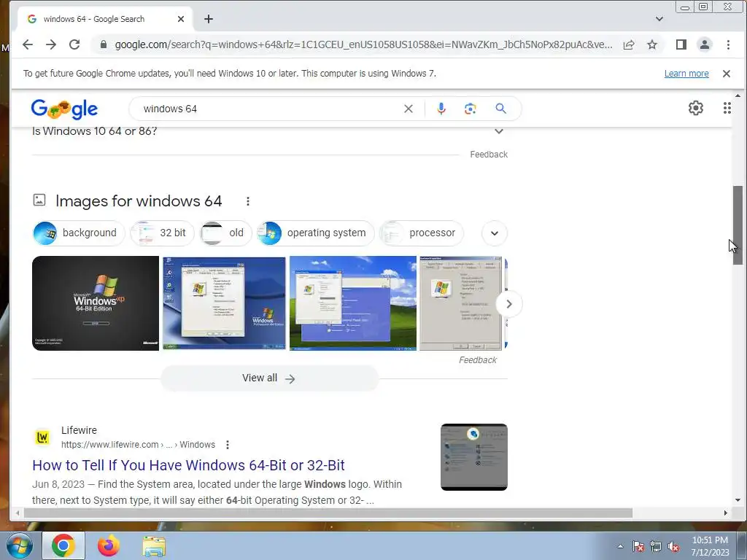Open the gray System Properties dialog image
This screenshot has height=560, width=747.
coord(461,303)
